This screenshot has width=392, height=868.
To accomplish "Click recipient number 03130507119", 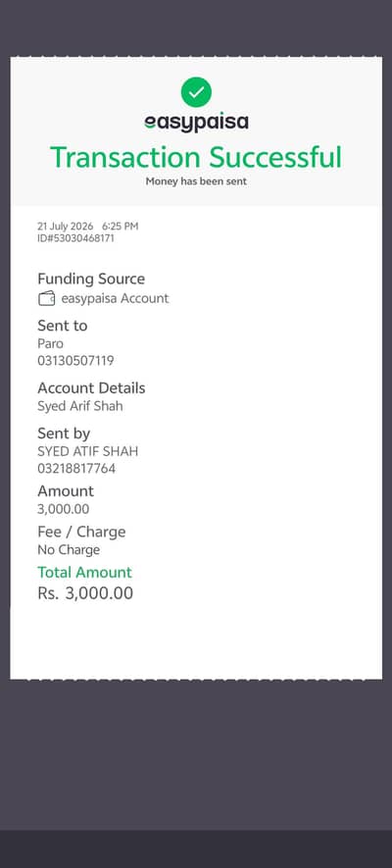I will tap(75, 361).
